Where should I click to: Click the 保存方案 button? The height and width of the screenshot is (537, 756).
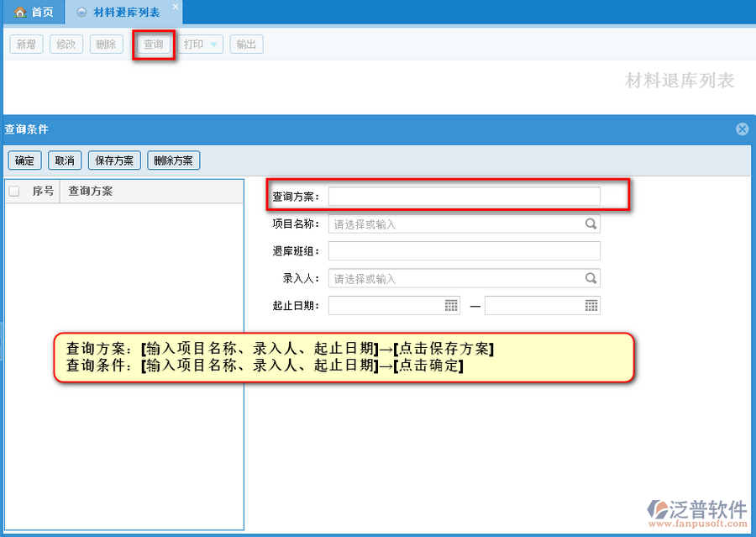click(114, 161)
